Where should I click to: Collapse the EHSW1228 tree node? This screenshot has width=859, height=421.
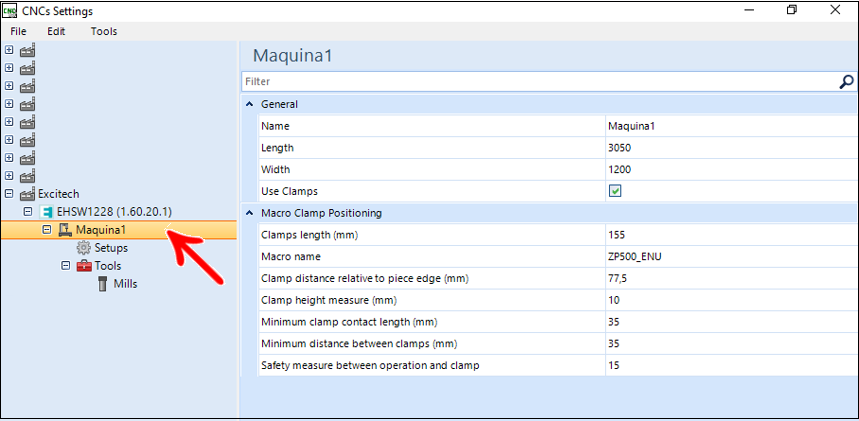click(x=28, y=212)
